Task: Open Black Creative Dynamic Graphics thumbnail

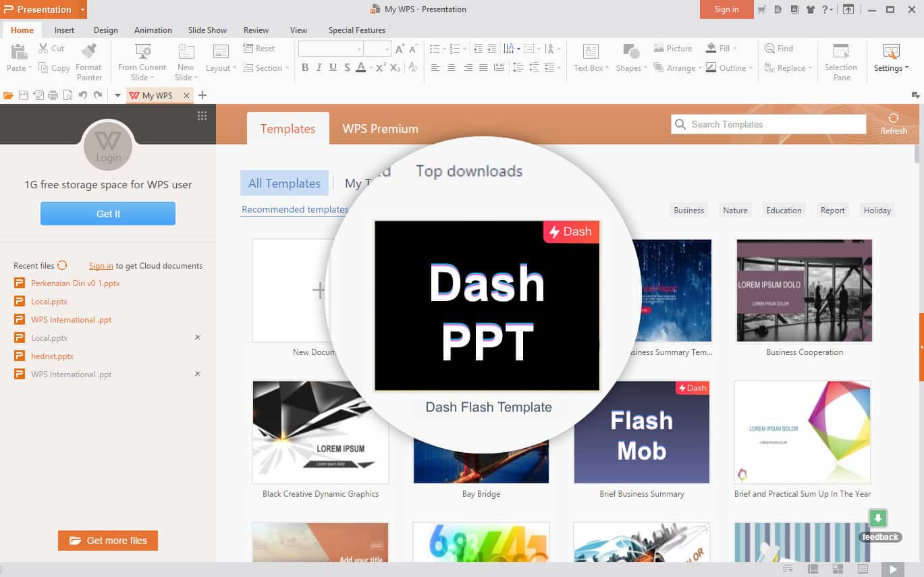Action: (321, 432)
